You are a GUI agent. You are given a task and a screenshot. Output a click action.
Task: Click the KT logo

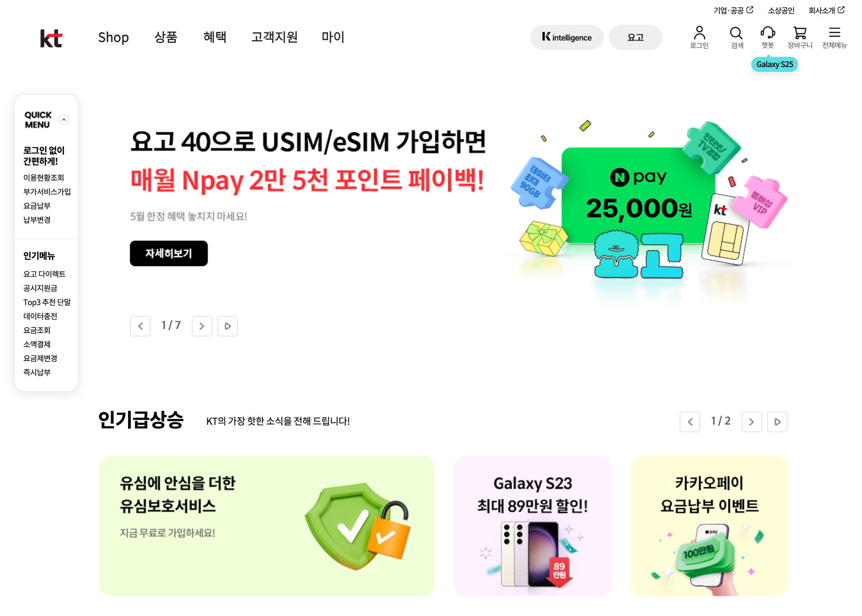click(x=51, y=38)
